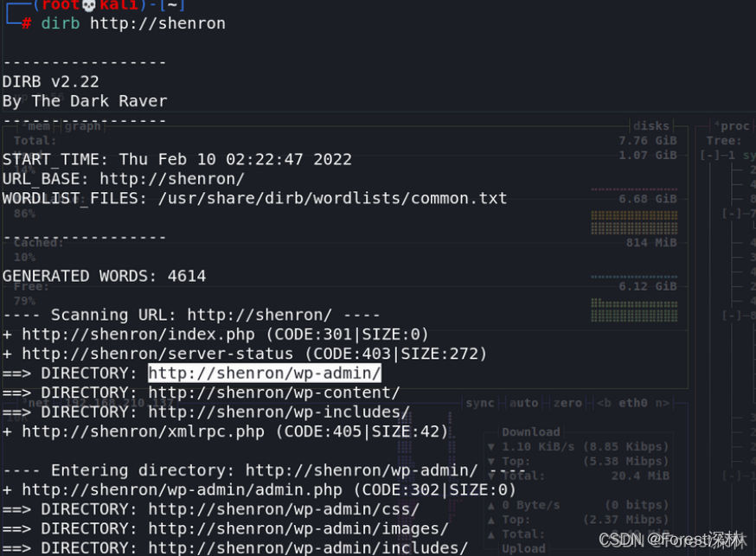756x556 pixels.
Task: Click the START_TIME line
Action: [x=177, y=159]
